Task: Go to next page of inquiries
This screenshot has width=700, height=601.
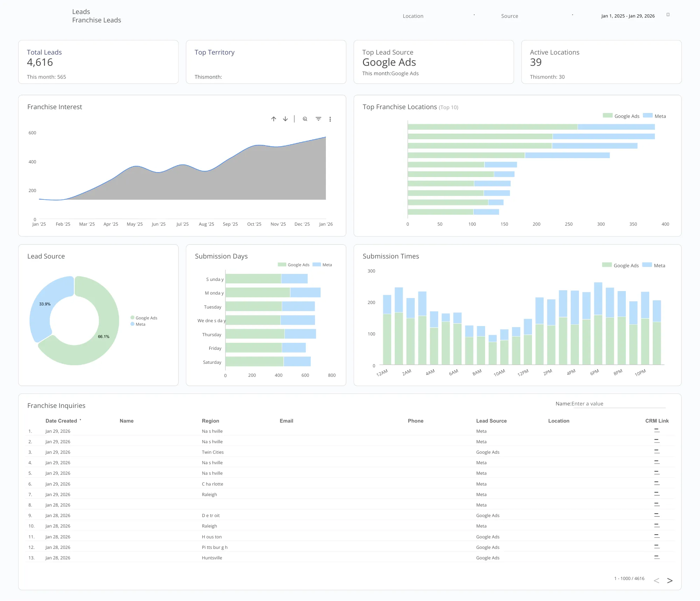Action: point(670,581)
